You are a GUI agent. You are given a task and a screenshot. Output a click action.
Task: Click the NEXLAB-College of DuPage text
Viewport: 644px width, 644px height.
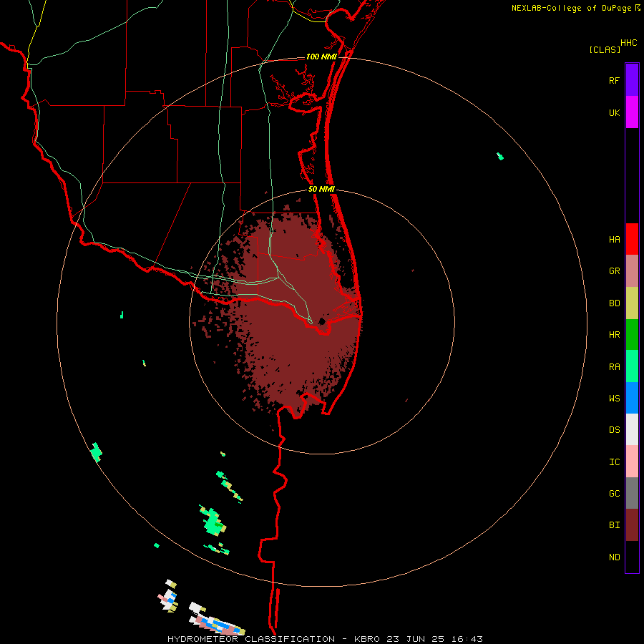click(x=571, y=8)
